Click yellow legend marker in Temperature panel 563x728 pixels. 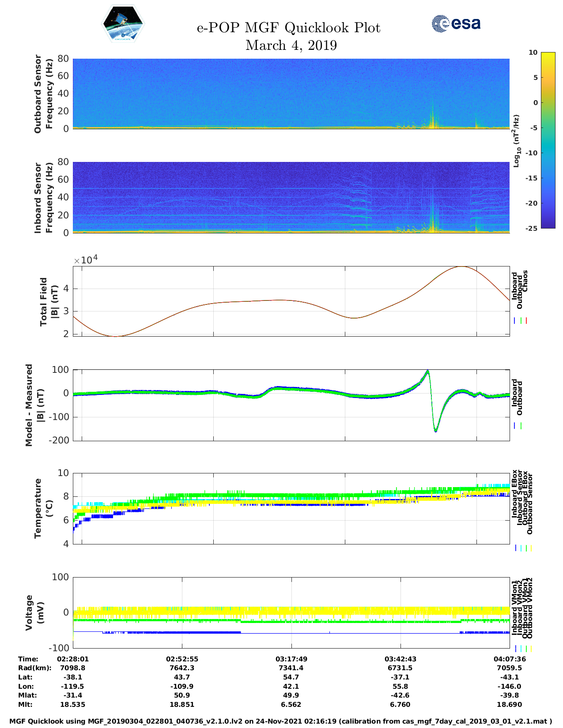(531, 548)
